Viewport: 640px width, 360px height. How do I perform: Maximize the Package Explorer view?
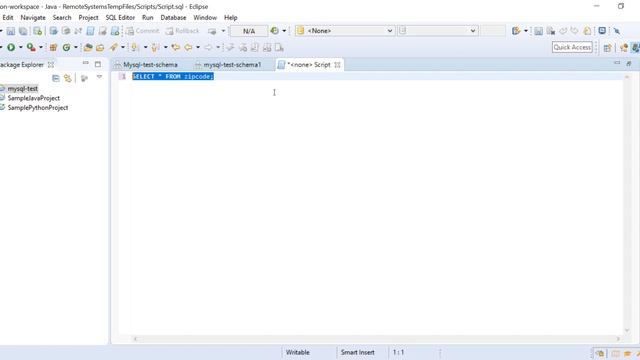click(x=98, y=64)
